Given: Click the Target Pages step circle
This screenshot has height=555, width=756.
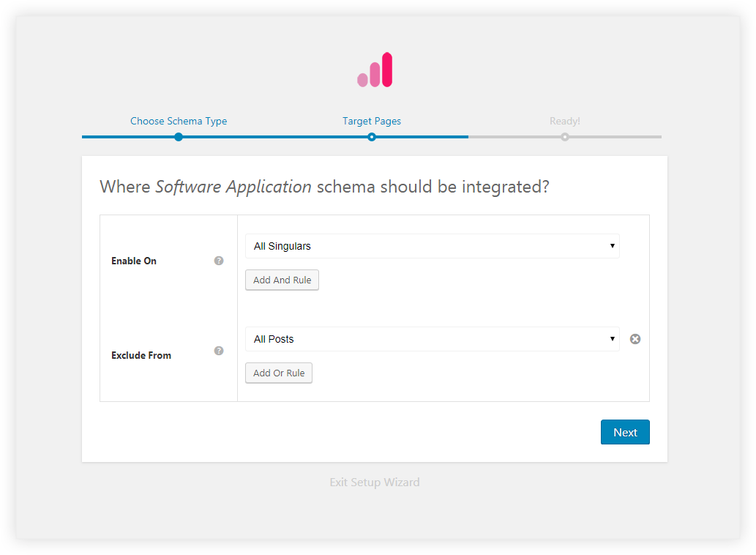Looking at the screenshot, I should click(x=372, y=137).
